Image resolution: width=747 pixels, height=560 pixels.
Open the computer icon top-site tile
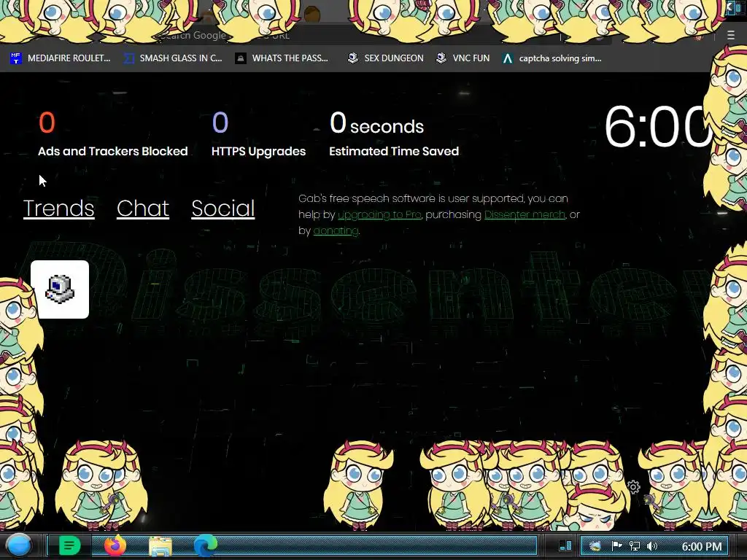60,289
